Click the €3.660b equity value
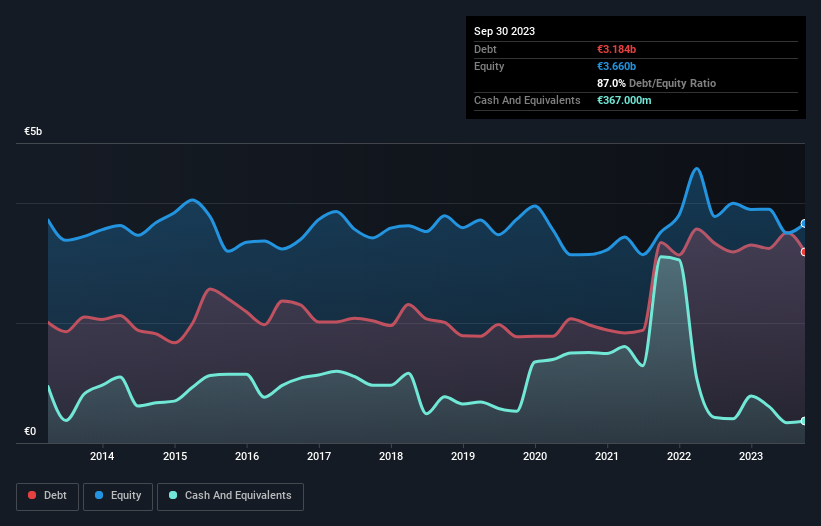821x526 pixels. click(x=616, y=66)
